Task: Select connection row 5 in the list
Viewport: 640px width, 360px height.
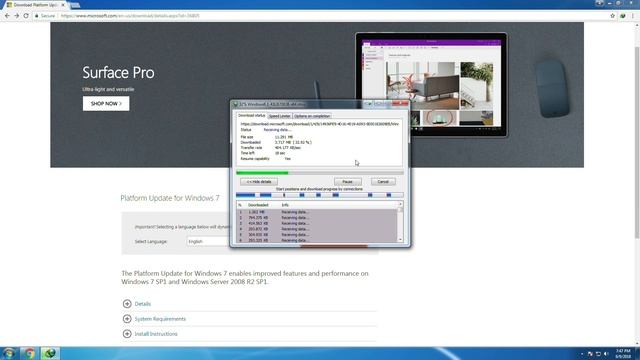Action: click(317, 235)
